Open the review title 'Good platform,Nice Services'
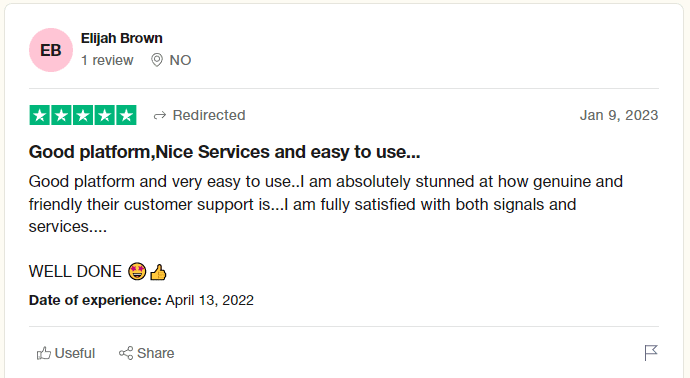The height and width of the screenshot is (378, 690). (224, 152)
